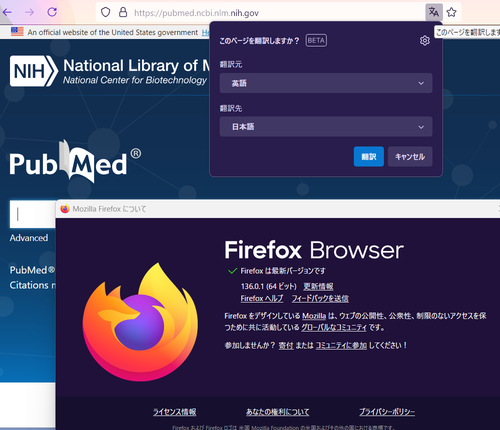Click the PubMed search input field
Image resolution: width=500 pixels, height=430 pixels.
33,214
